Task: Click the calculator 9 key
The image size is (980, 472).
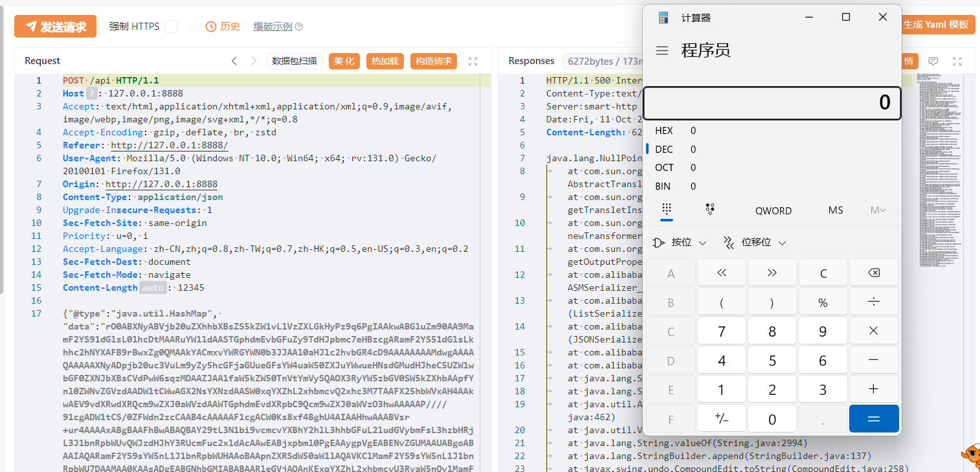Action: click(823, 331)
